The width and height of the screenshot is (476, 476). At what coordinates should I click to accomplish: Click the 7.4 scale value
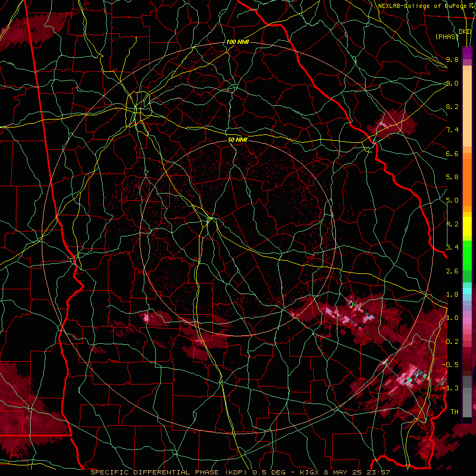tap(452, 130)
